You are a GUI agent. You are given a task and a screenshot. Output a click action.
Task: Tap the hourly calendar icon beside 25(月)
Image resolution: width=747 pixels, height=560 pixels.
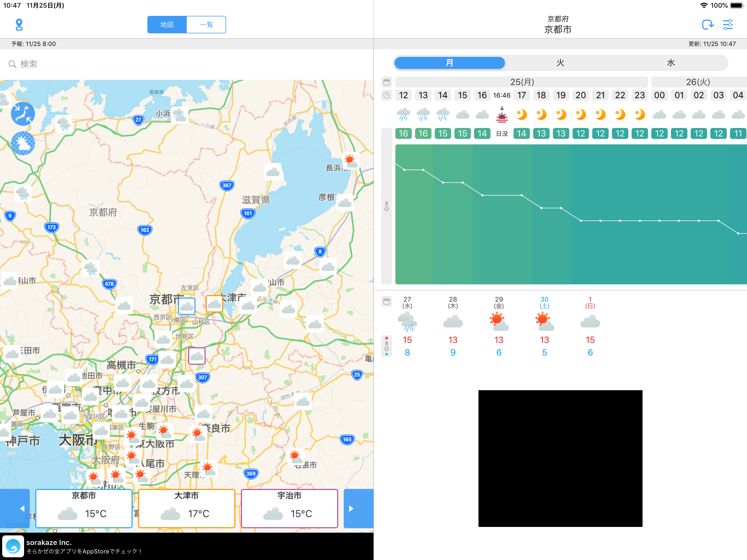tap(386, 82)
